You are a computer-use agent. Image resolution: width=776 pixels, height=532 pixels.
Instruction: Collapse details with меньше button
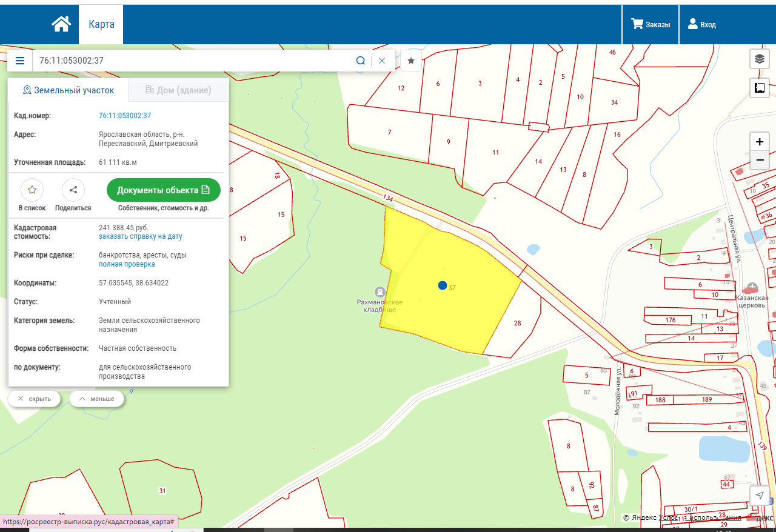click(97, 399)
